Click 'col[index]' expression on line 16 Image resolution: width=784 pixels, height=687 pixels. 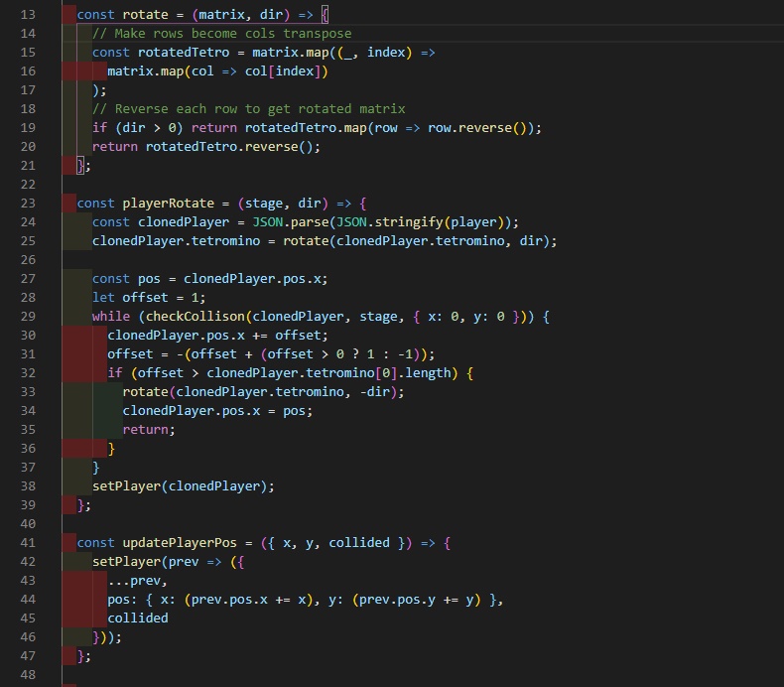[x=283, y=71]
